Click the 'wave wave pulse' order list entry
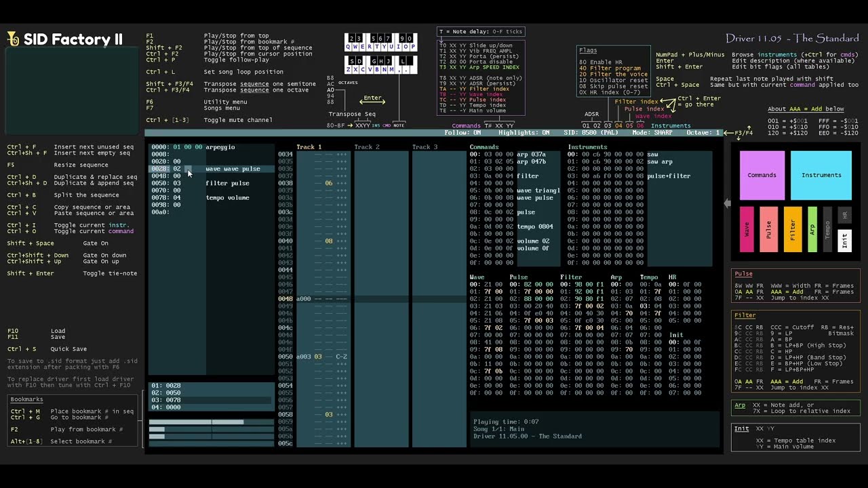Viewport: 868px width, 488px height. click(x=233, y=169)
